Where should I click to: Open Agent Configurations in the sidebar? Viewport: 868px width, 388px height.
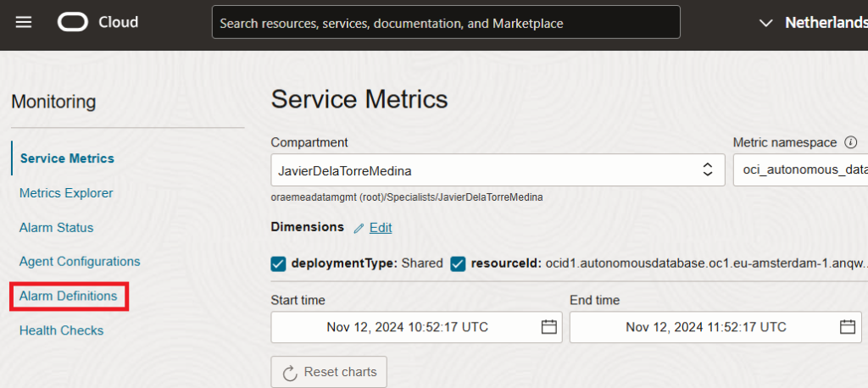[x=80, y=262]
